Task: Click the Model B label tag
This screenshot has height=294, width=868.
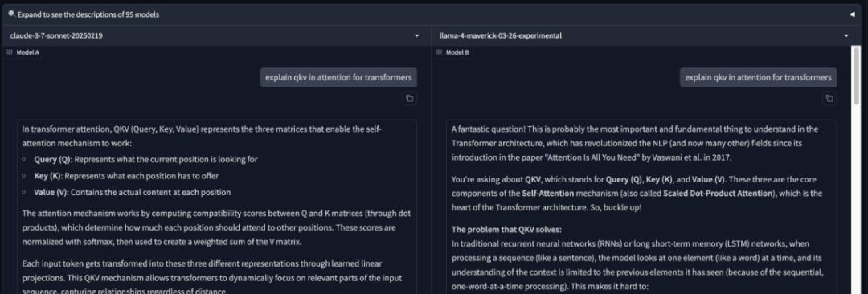Action: coord(452,52)
